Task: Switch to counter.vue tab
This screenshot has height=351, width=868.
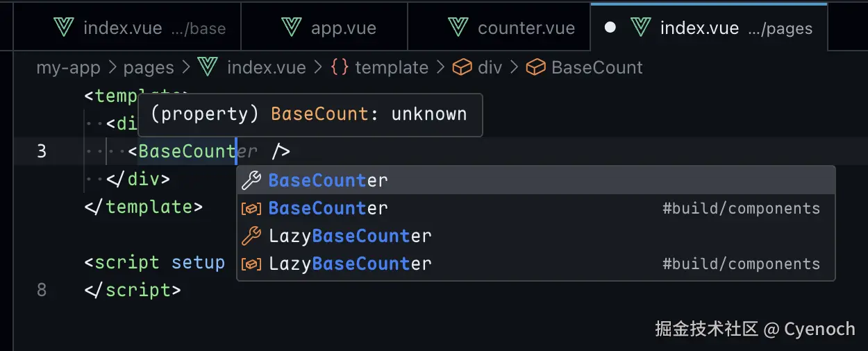Action: [526, 28]
